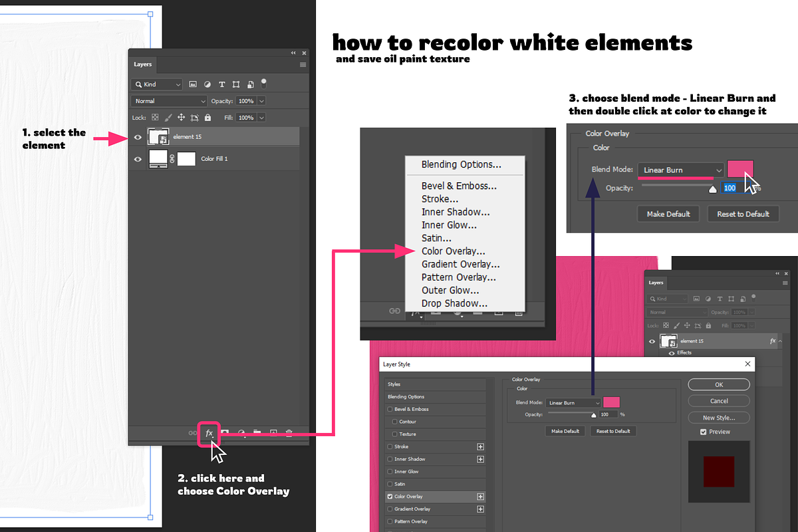Uncheck Color Overlay in Layer Style list

point(390,496)
